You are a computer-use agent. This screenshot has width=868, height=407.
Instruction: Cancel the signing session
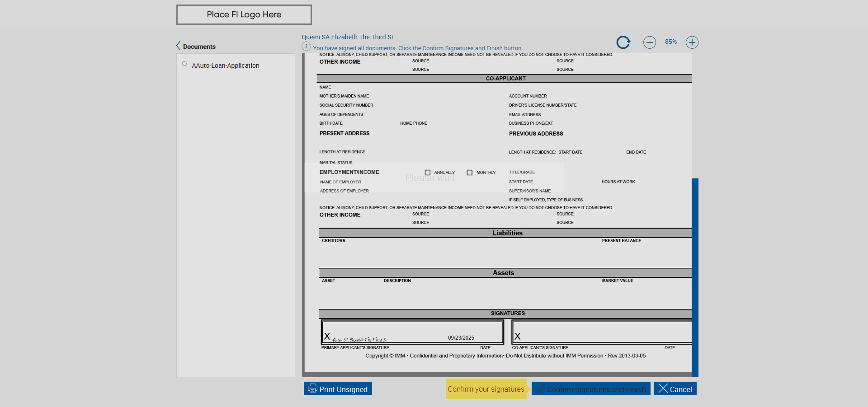[x=675, y=389]
